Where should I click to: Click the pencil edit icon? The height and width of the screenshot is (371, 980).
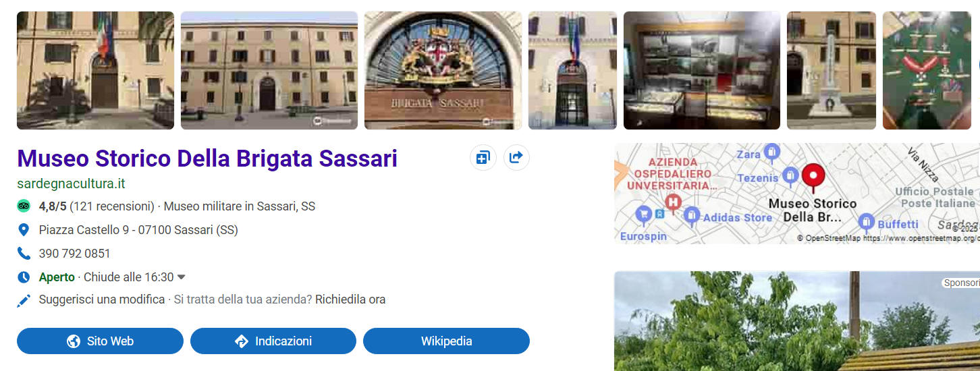(24, 300)
